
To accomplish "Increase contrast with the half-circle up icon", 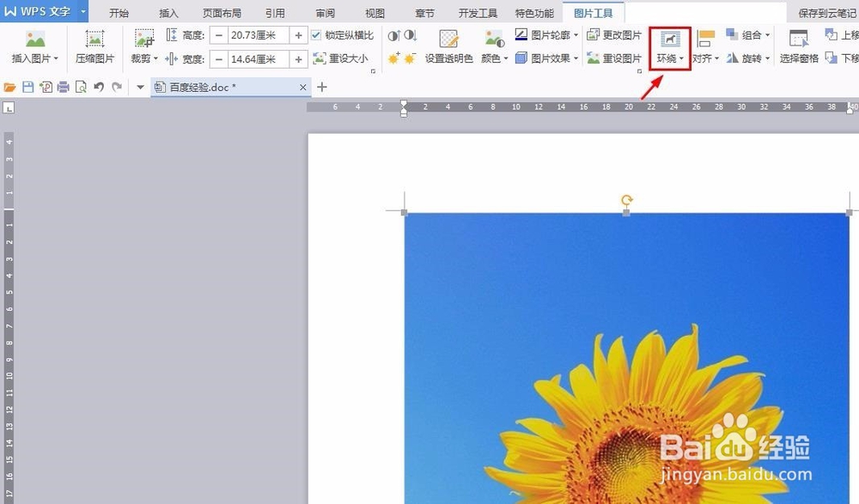I will pos(394,35).
